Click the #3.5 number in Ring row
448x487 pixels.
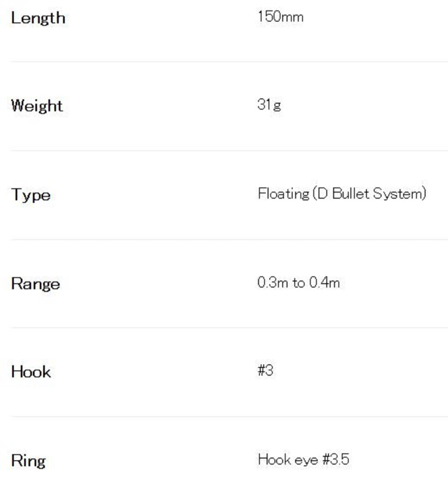pos(336,460)
